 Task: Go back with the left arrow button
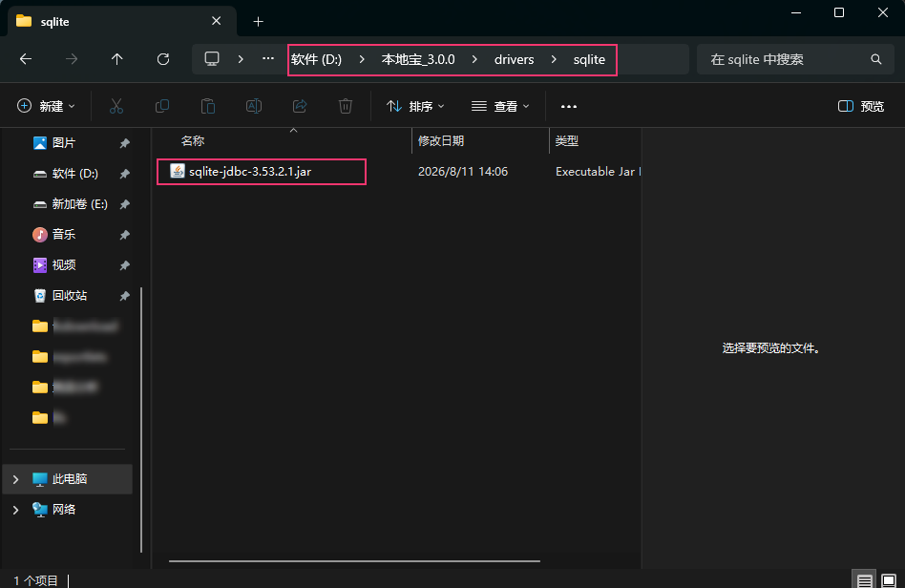(x=26, y=59)
